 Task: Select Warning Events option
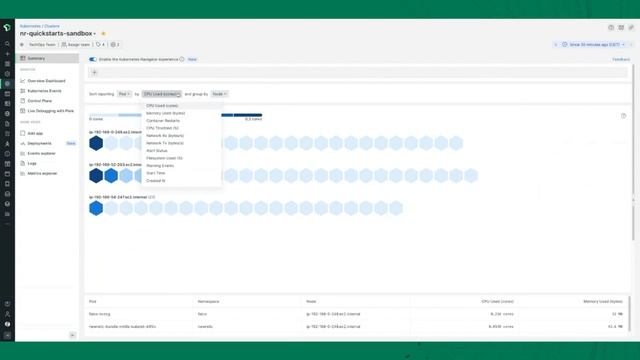[182, 166]
